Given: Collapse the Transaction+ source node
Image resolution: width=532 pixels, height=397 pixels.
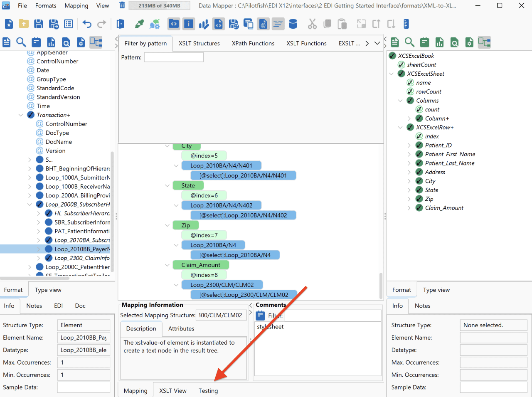Looking at the screenshot, I should (x=21, y=115).
